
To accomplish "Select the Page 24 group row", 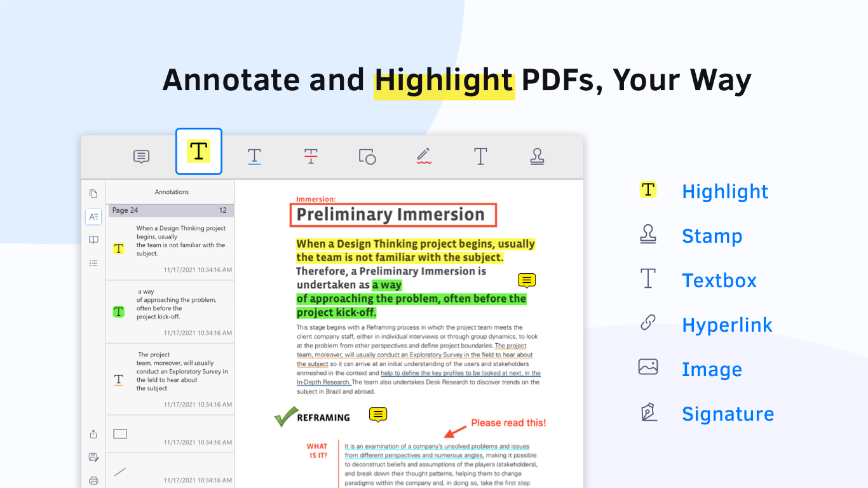I will click(171, 210).
